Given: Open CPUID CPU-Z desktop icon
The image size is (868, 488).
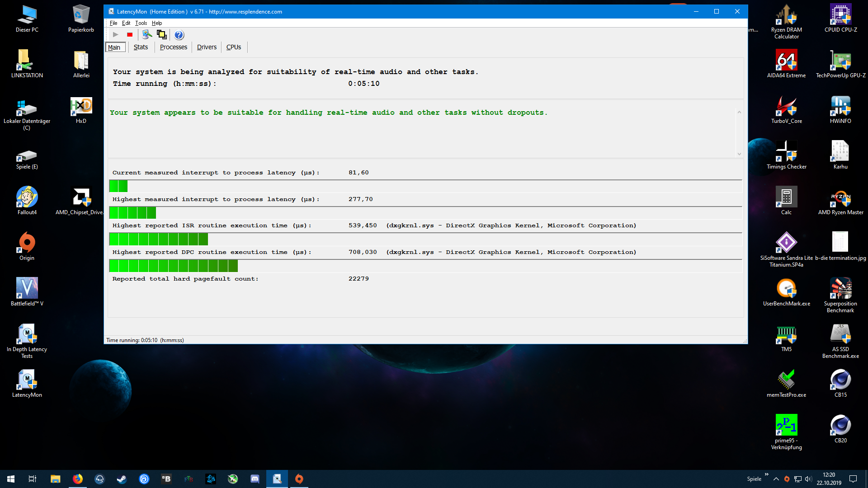Looking at the screenshot, I should pyautogui.click(x=841, y=15).
